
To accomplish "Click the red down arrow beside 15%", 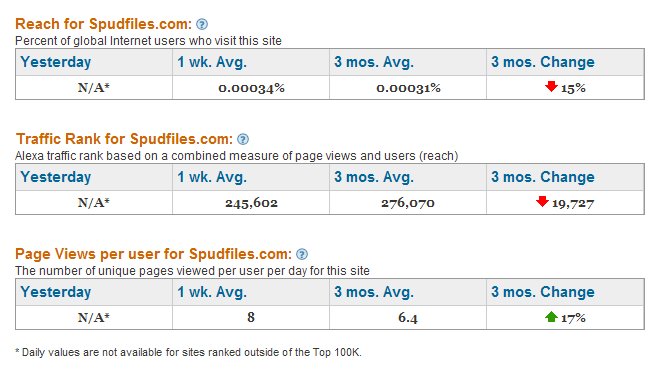I will click(x=551, y=86).
